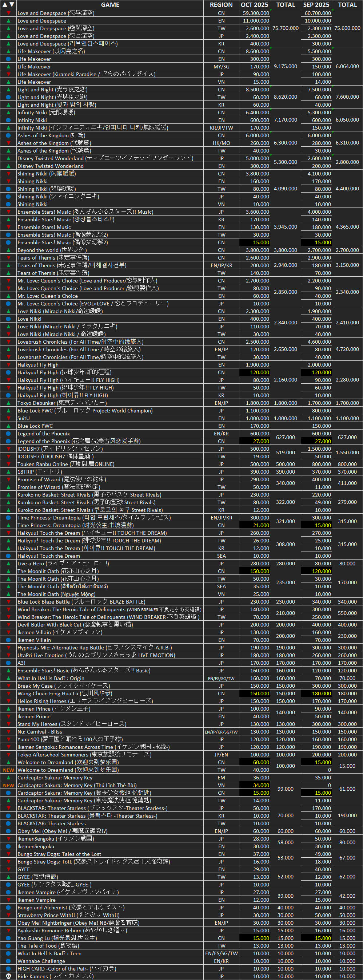
Task: Click the status circle beside HIGH CARD row
Action: 8,969
